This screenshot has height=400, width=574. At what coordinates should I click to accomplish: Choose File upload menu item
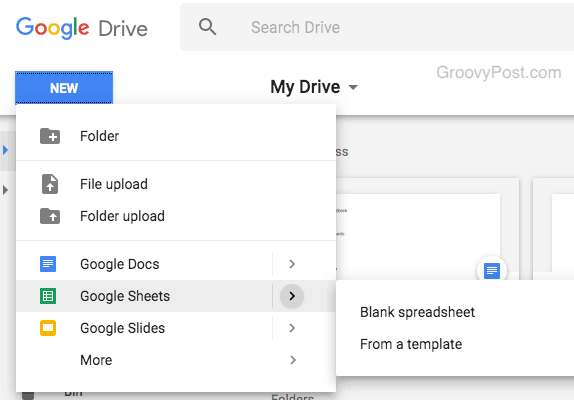click(x=176, y=184)
